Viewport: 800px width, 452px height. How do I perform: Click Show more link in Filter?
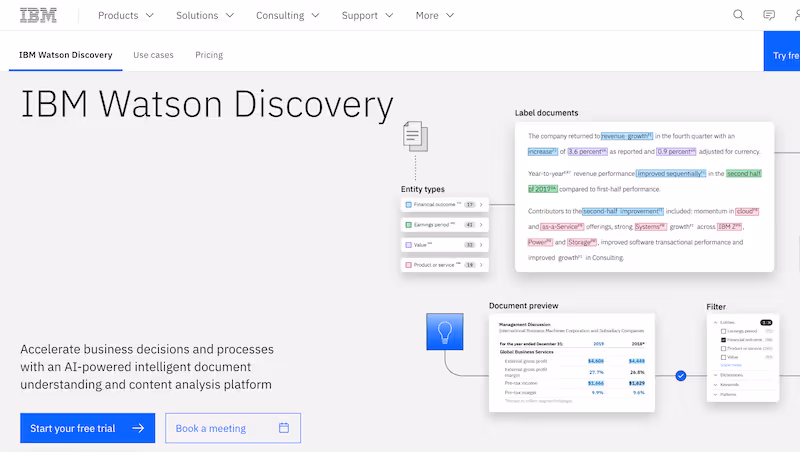pos(731,365)
